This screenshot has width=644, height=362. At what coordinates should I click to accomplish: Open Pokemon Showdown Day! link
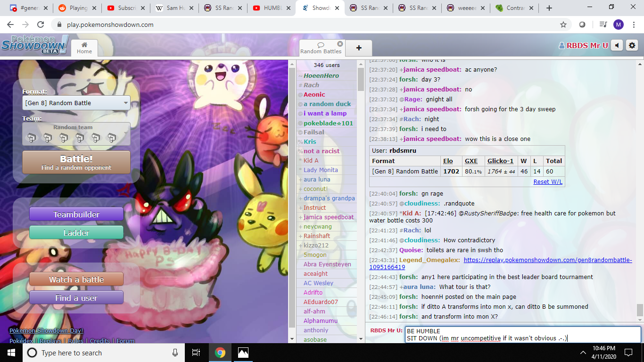[46, 331]
